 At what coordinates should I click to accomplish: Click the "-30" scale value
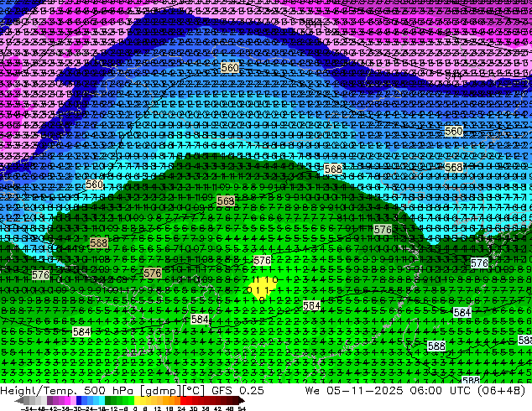76,408
